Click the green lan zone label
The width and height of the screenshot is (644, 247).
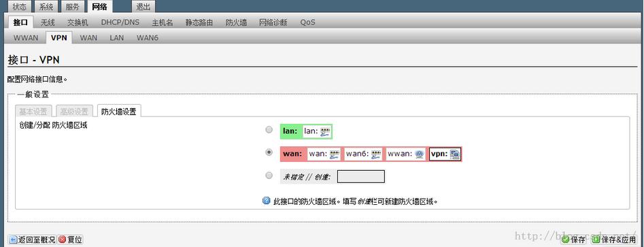point(290,131)
